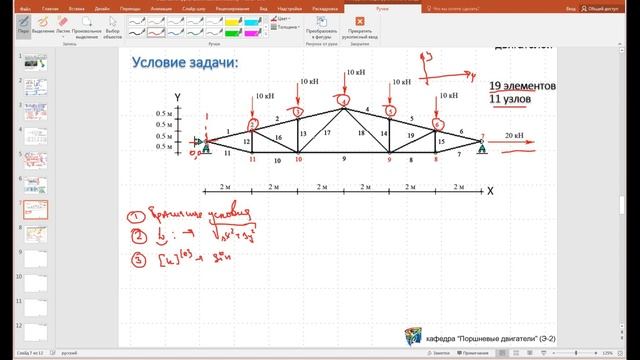Pick the first top-row pen preset

tap(137, 21)
